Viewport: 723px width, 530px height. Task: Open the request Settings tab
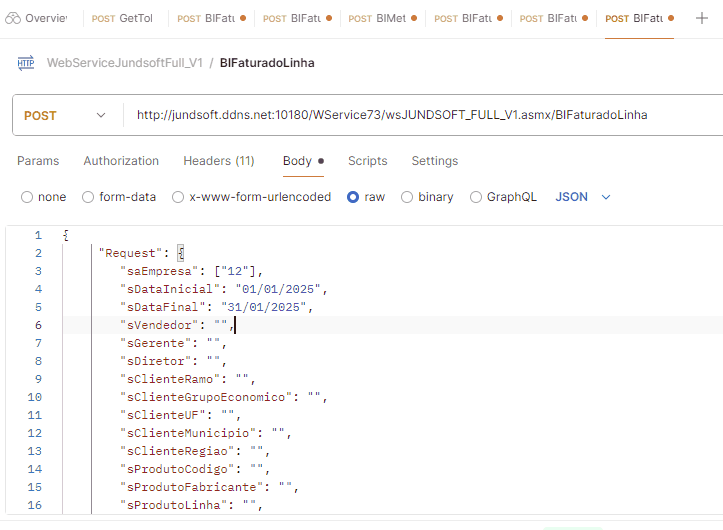coord(435,161)
